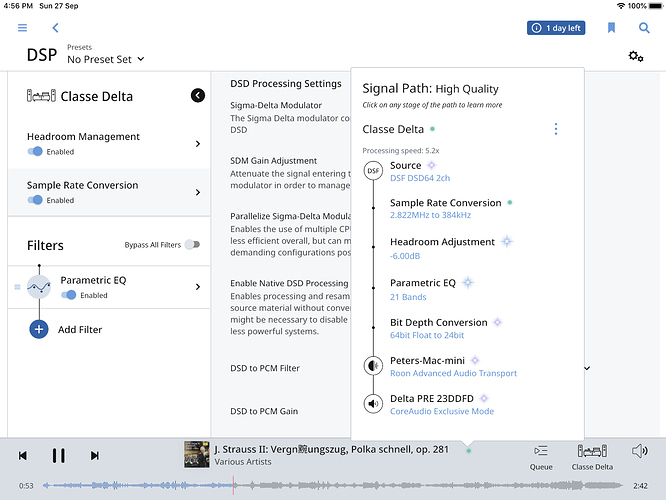Go back with the back arrow
The width and height of the screenshot is (666, 500).
(x=55, y=28)
